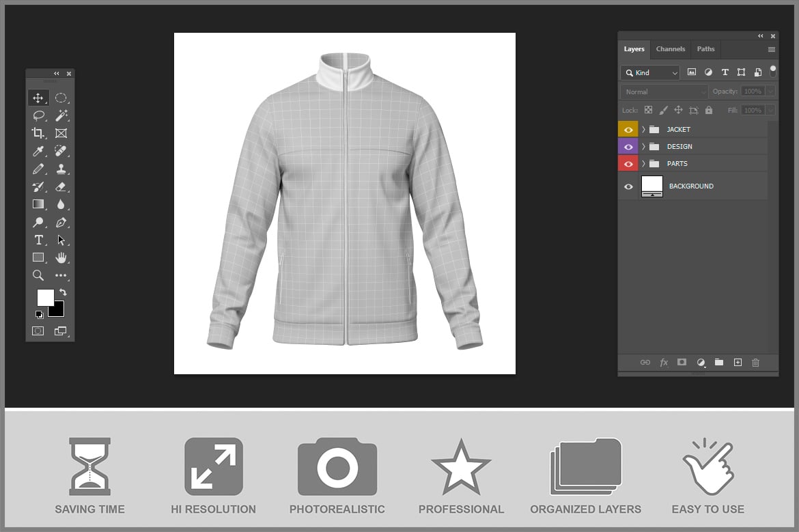Viewport: 799px width, 532px height.
Task: Select the Rectangle shape tool
Action: [38, 257]
